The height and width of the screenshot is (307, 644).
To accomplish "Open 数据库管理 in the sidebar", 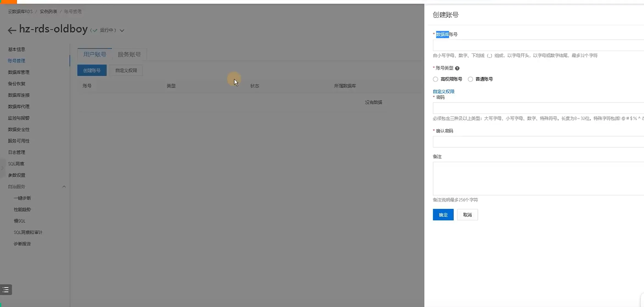I will 19,72.
